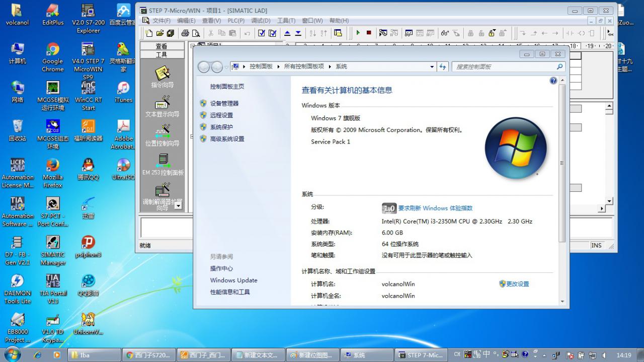Open the control panel help question icon
This screenshot has height=362, width=644.
pos(553,81)
